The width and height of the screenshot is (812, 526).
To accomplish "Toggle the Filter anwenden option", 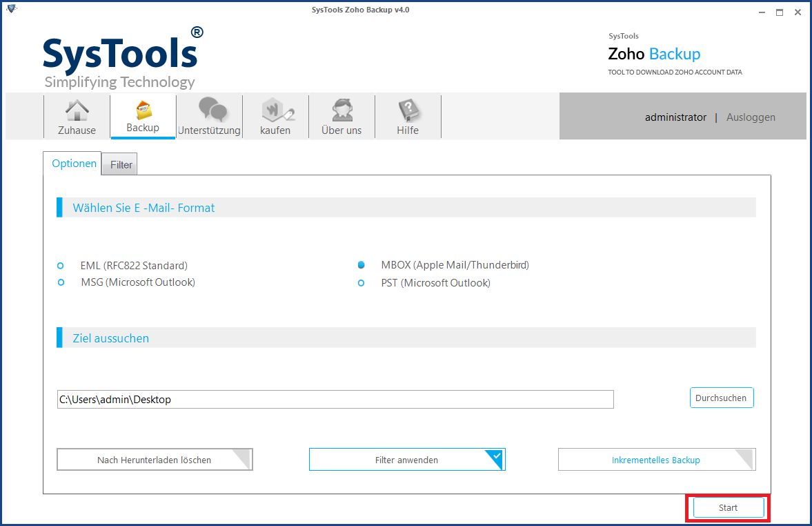I will point(407,460).
